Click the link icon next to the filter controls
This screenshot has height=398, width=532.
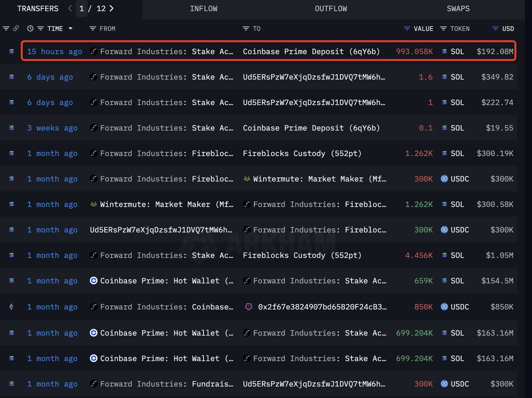16,28
